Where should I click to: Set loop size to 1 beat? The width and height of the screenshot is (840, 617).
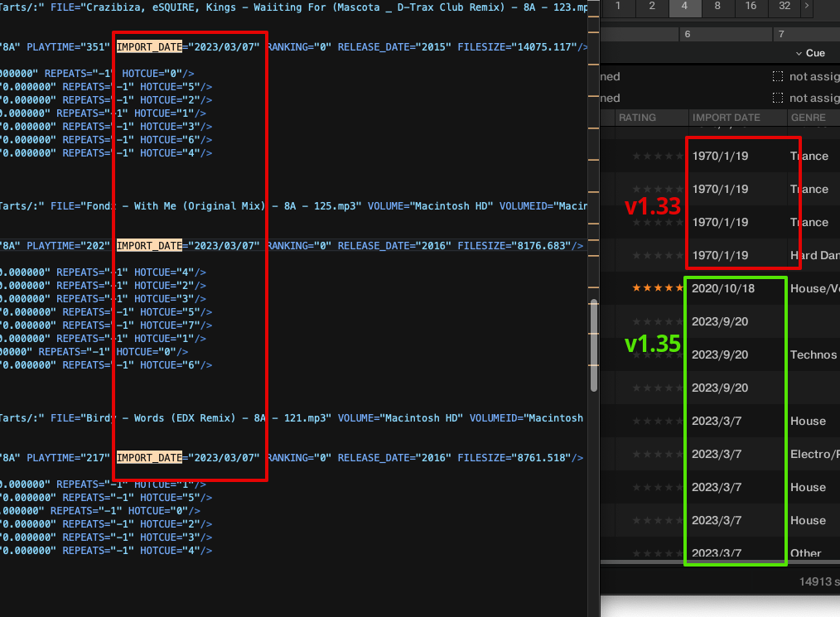click(x=618, y=7)
